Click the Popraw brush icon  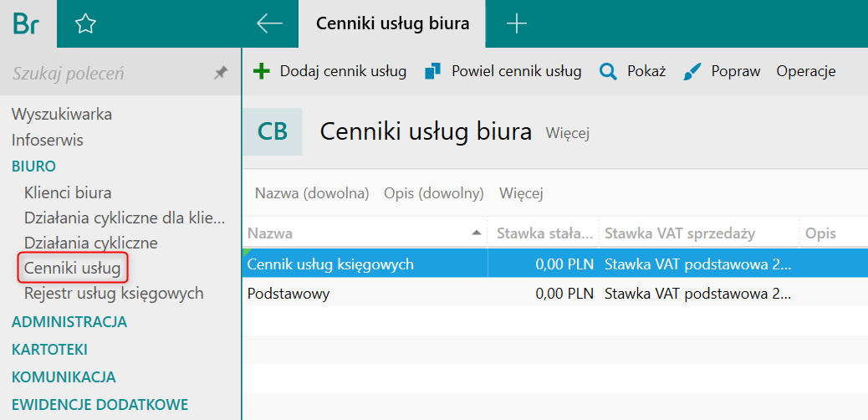[x=692, y=71]
